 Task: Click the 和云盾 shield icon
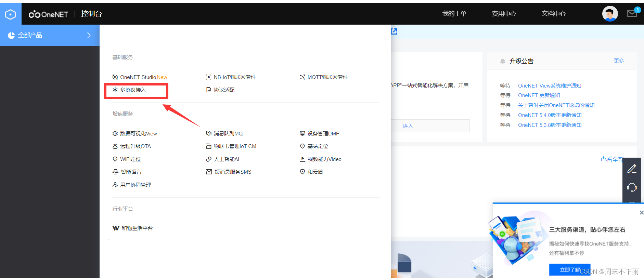pyautogui.click(x=302, y=172)
